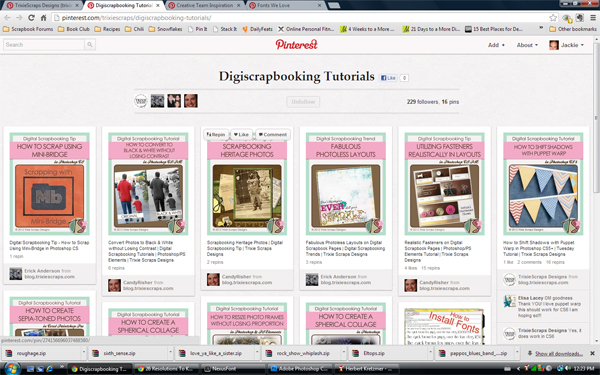Open Shift Shadows with Puppet Warp pin
Viewport: 600px width, 375px height.
(x=543, y=184)
